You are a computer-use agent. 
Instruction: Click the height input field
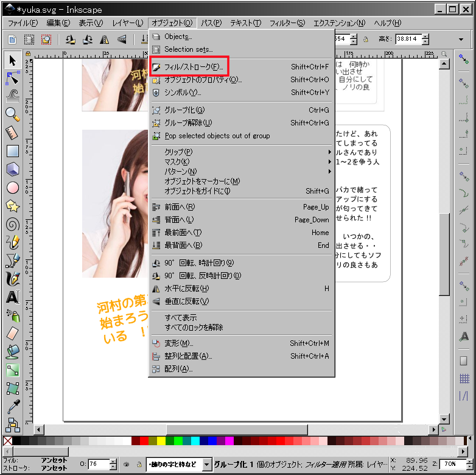pyautogui.click(x=408, y=39)
